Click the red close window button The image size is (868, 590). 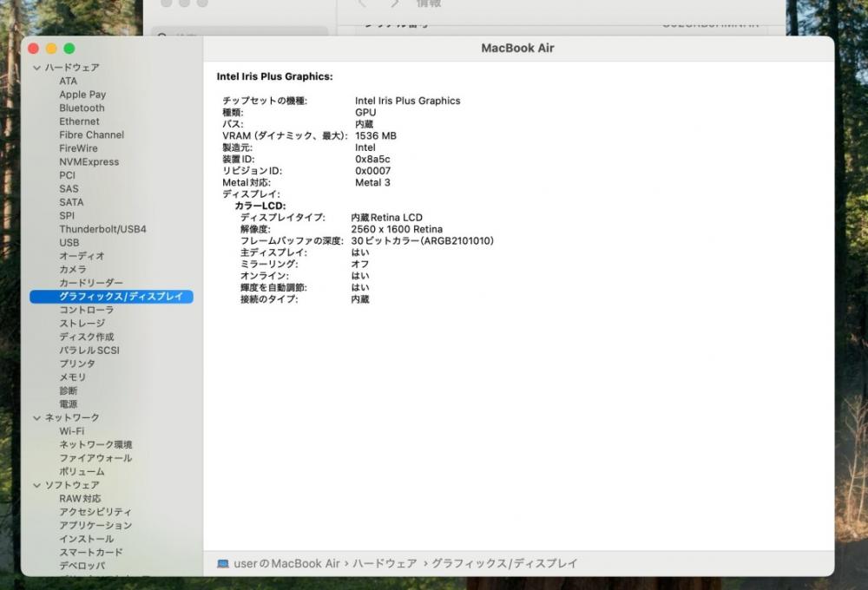34,49
